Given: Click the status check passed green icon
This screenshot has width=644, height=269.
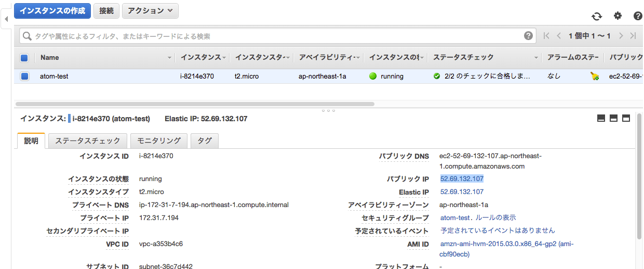Looking at the screenshot, I should [437, 76].
